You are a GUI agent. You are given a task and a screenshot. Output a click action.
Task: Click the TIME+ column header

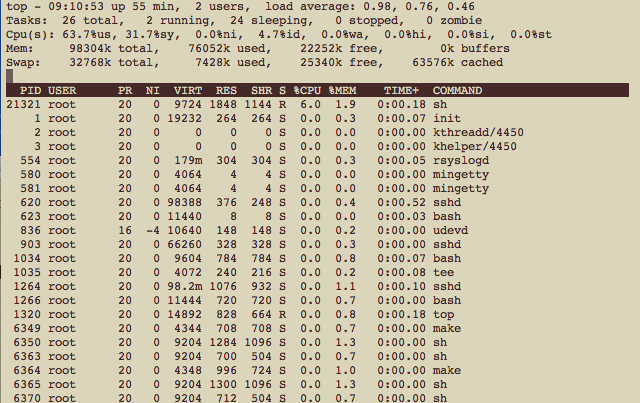402,90
